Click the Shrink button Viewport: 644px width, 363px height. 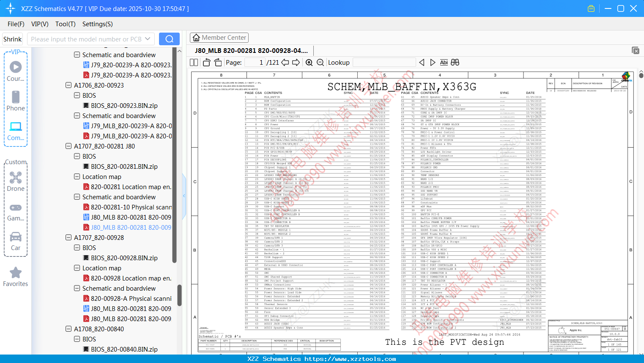pos(12,39)
